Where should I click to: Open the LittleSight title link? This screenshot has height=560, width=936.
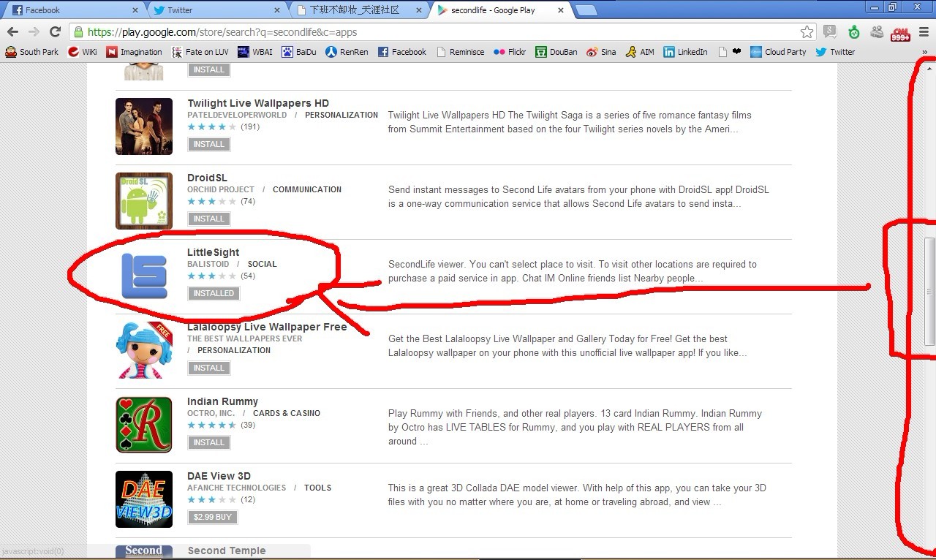coord(214,252)
